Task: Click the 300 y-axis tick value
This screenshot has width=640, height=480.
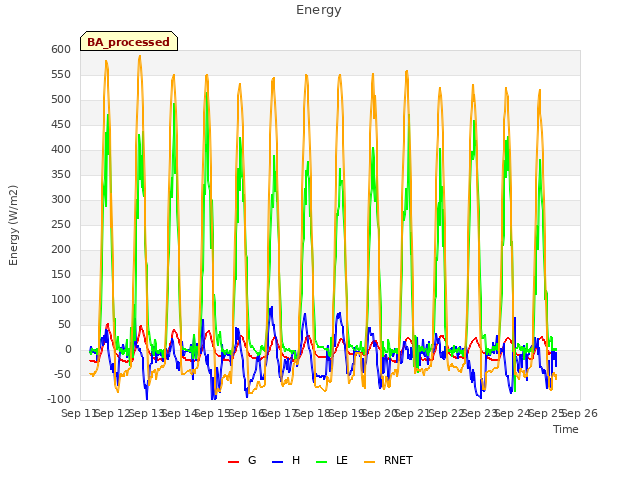Action: click(61, 200)
